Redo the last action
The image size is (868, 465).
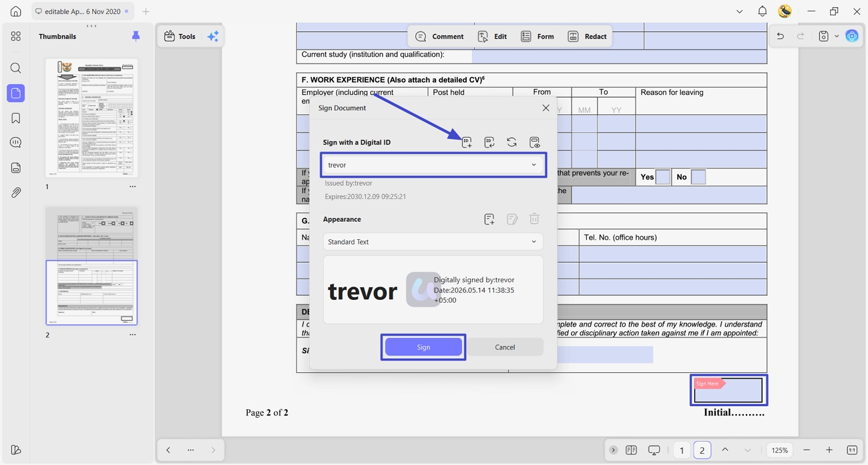tap(801, 36)
